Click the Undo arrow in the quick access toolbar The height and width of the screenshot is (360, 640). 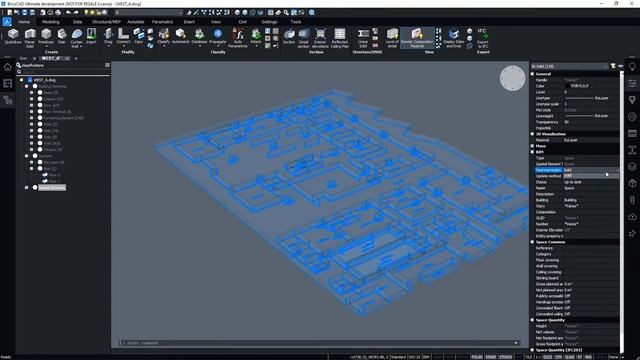[x=68, y=13]
